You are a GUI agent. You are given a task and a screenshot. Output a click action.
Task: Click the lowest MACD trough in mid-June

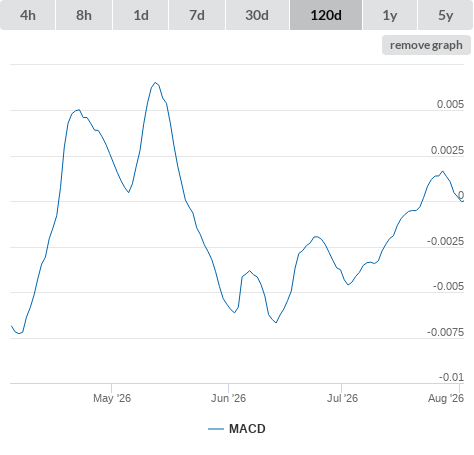[x=276, y=322]
